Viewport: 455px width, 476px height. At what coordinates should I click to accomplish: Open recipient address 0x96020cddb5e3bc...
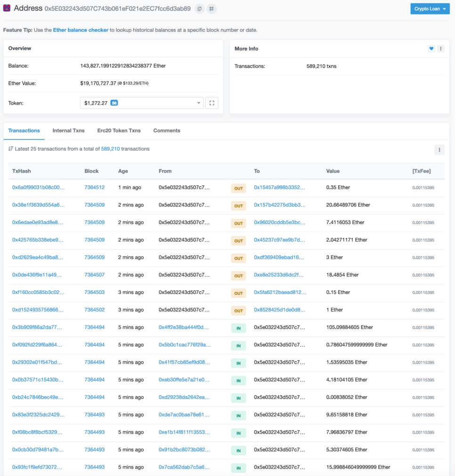280,222
